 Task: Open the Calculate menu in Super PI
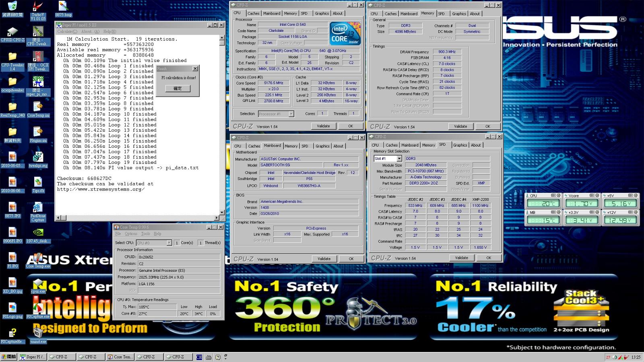point(67,31)
